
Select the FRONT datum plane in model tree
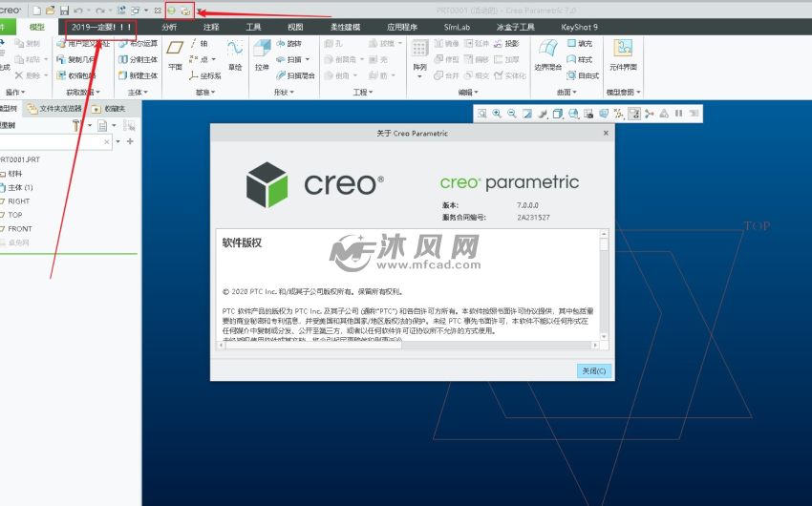click(20, 229)
